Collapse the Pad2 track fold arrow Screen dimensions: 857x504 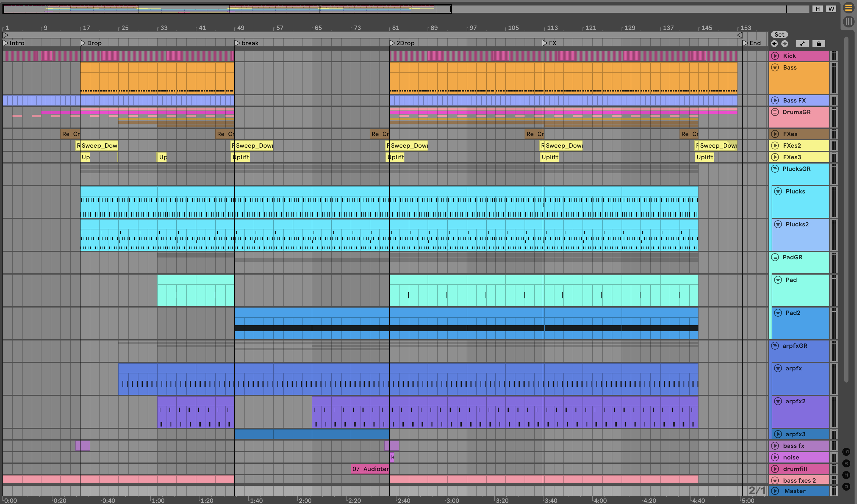pos(778,312)
